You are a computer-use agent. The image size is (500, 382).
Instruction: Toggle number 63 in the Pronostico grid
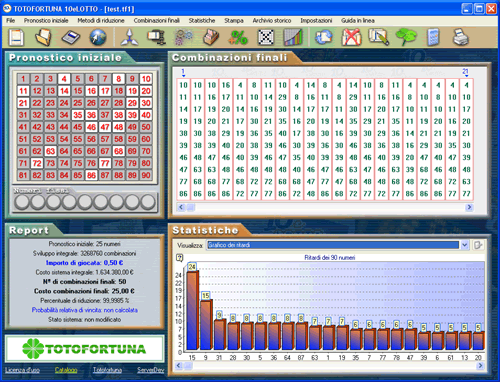tap(50, 151)
